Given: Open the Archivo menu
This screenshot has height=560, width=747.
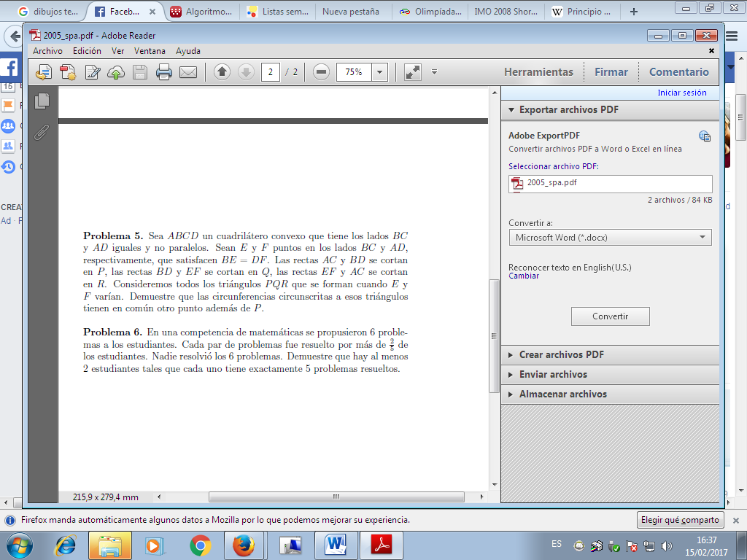Looking at the screenshot, I should 47,51.
